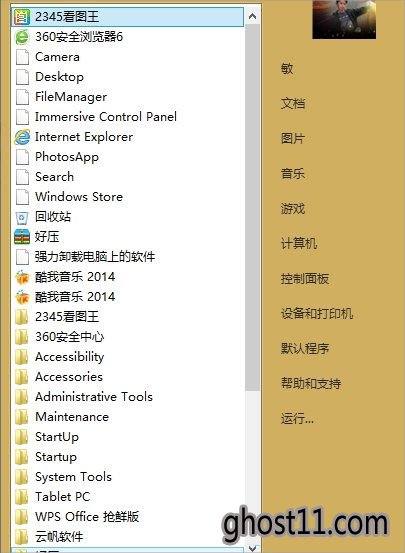This screenshot has height=553, width=405.
Task: Open 控制面板 in the right pane
Action: [305, 279]
